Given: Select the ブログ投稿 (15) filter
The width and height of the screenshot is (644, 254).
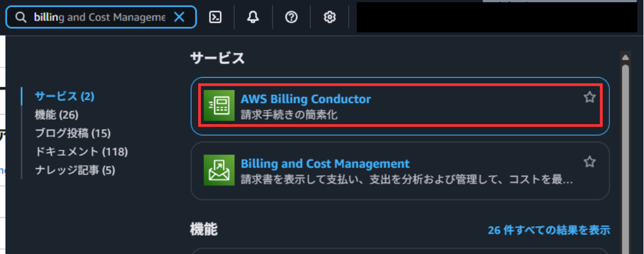Looking at the screenshot, I should click(72, 133).
